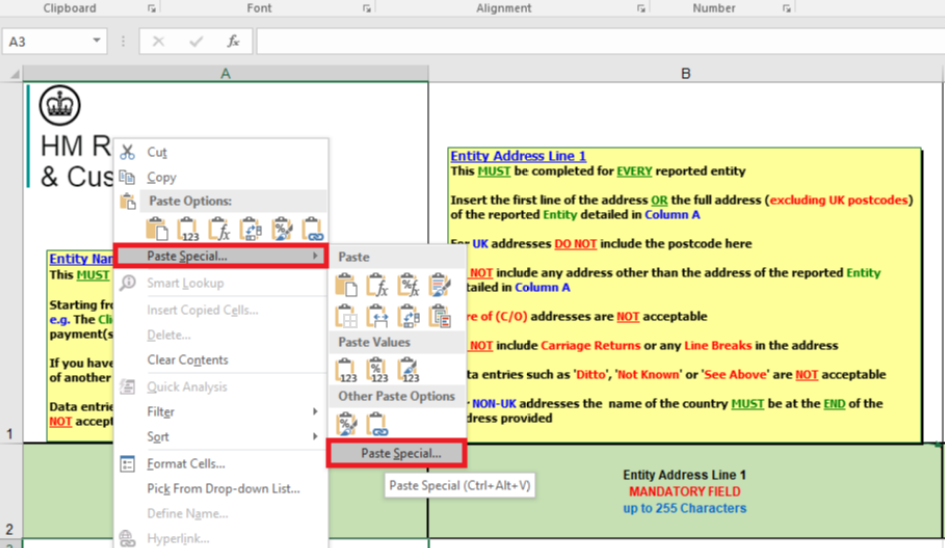Choose Formulas icon in the submenu's Paste section
Viewport: 945px width, 548px height.
coord(377,285)
